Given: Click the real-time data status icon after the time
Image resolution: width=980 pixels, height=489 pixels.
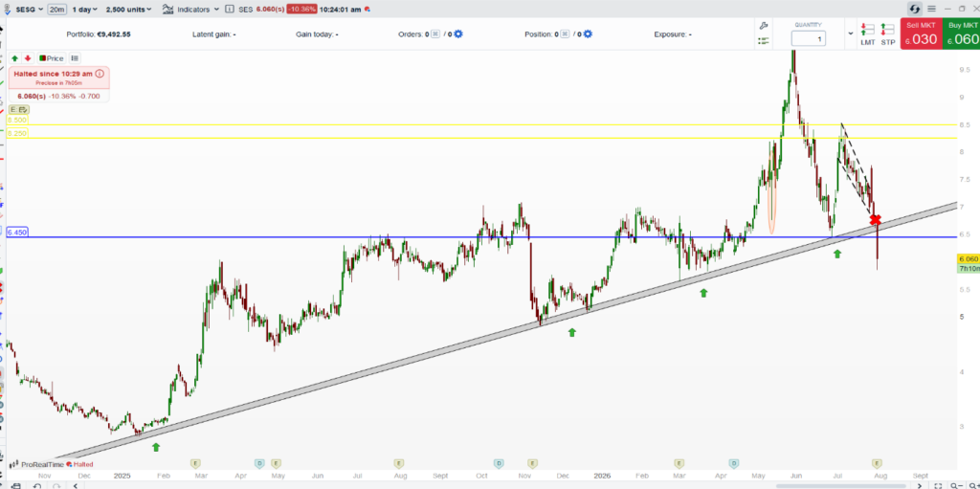Looking at the screenshot, I should click(x=367, y=10).
